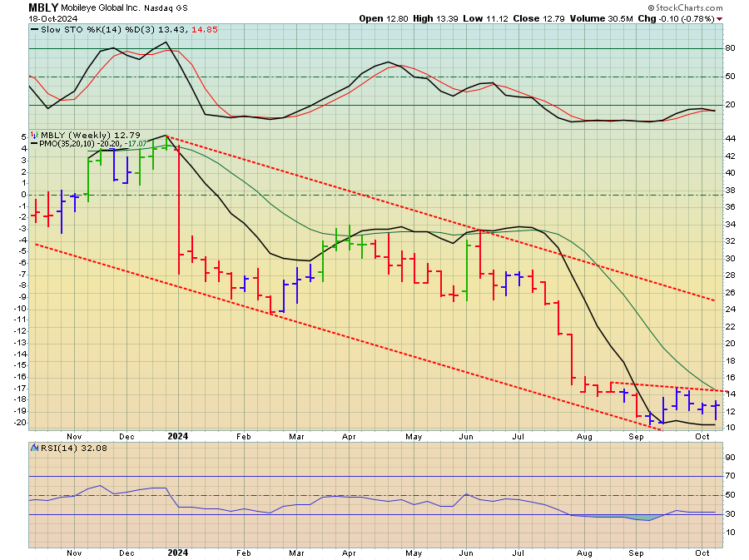This screenshot has width=749, height=560.
Task: Click the RSI(14) 32.08 indicator label
Action: [66, 448]
